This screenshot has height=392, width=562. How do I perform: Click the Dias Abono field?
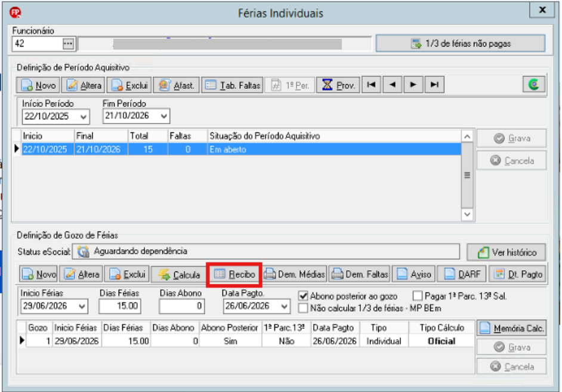[x=182, y=306]
